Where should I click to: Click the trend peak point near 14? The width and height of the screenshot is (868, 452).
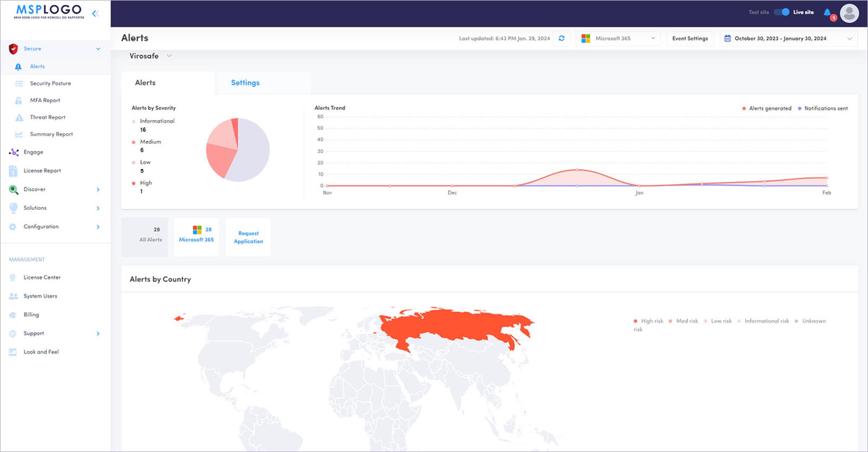(577, 170)
